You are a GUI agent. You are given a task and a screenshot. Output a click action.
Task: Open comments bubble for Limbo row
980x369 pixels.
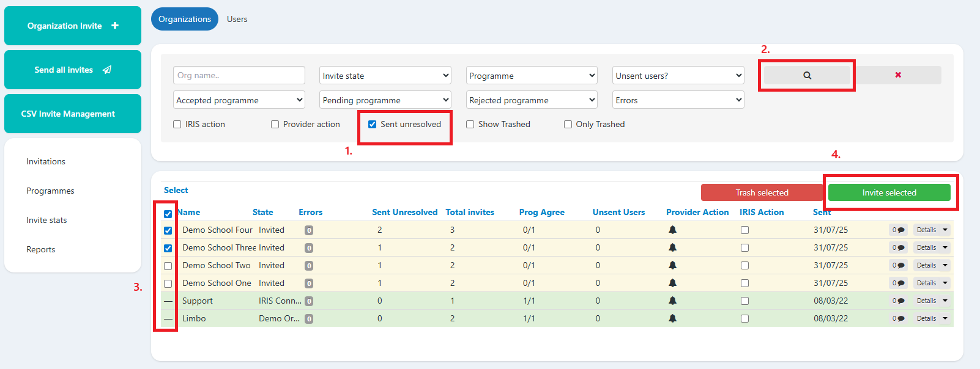coord(898,318)
